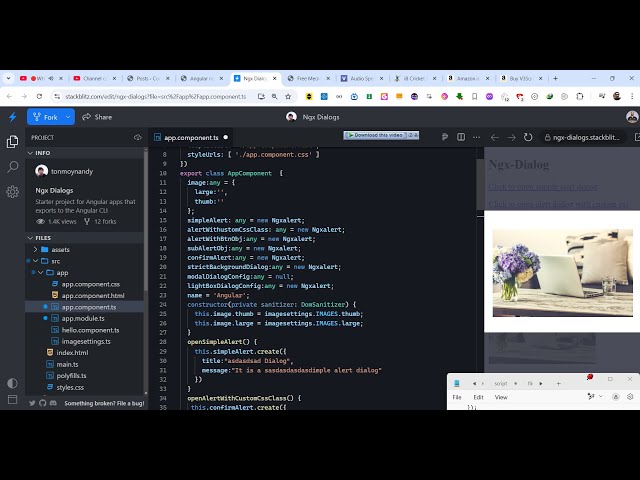Click the simple alert dialog link in preview

coord(542,186)
